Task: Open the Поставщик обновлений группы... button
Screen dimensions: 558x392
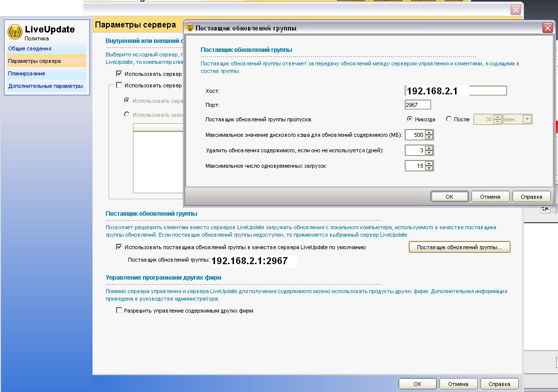Action: 459,247
